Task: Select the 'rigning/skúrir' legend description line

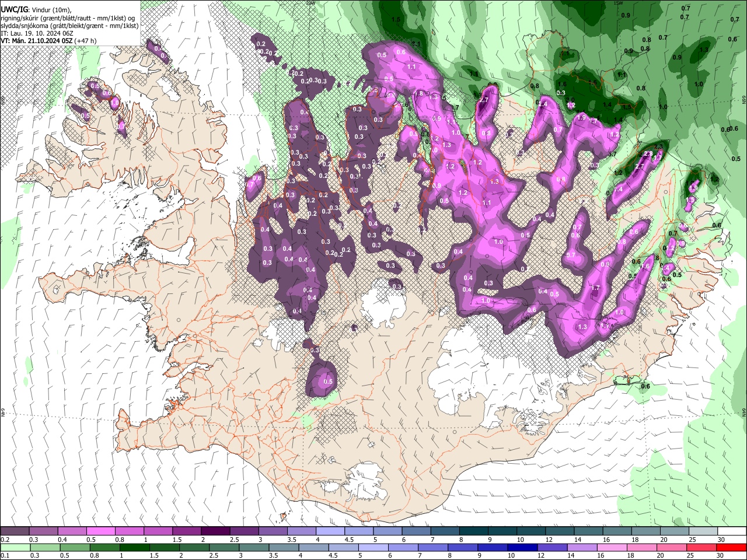Action: 69,17
